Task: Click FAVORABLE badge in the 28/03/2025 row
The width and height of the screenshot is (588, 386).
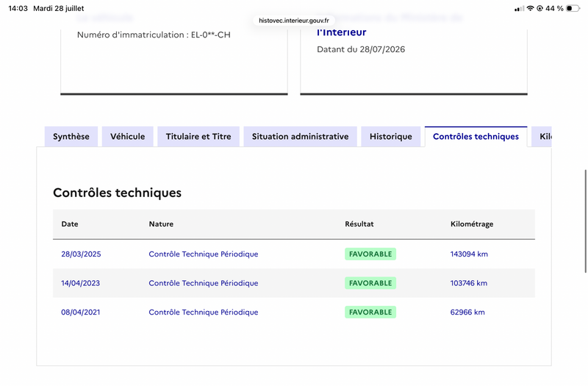Action: 370,254
